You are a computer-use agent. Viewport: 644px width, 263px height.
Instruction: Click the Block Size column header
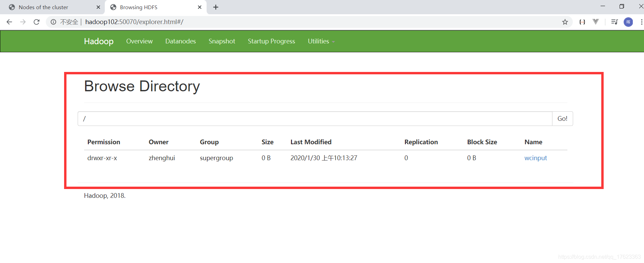tap(482, 142)
